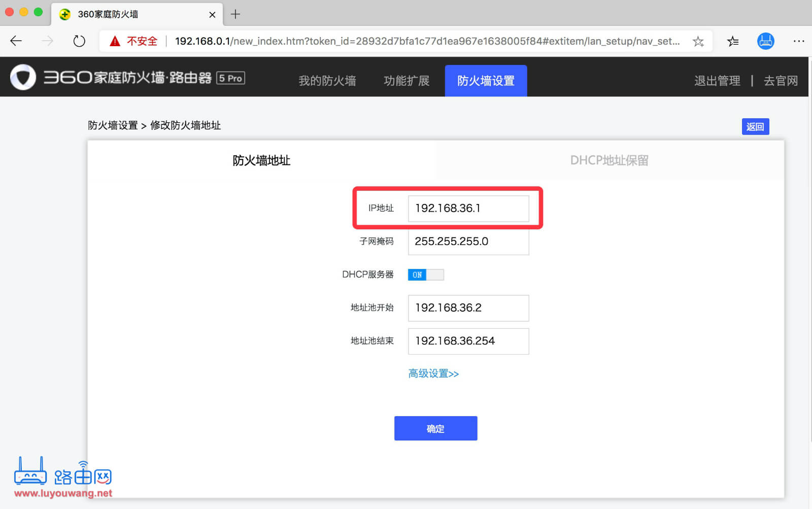This screenshot has height=509, width=812.
Task: Open the favorites hub icon
Action: pyautogui.click(x=732, y=41)
